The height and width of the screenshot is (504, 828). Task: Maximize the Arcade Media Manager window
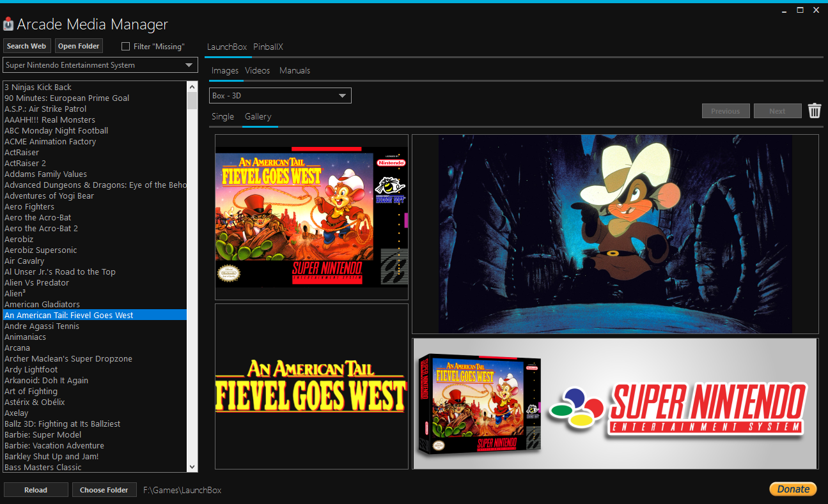[800, 10]
